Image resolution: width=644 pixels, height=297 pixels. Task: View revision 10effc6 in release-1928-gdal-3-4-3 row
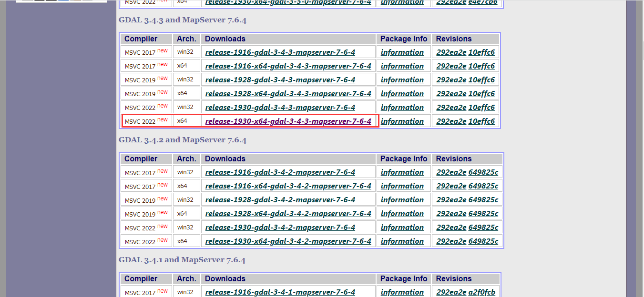tap(481, 80)
